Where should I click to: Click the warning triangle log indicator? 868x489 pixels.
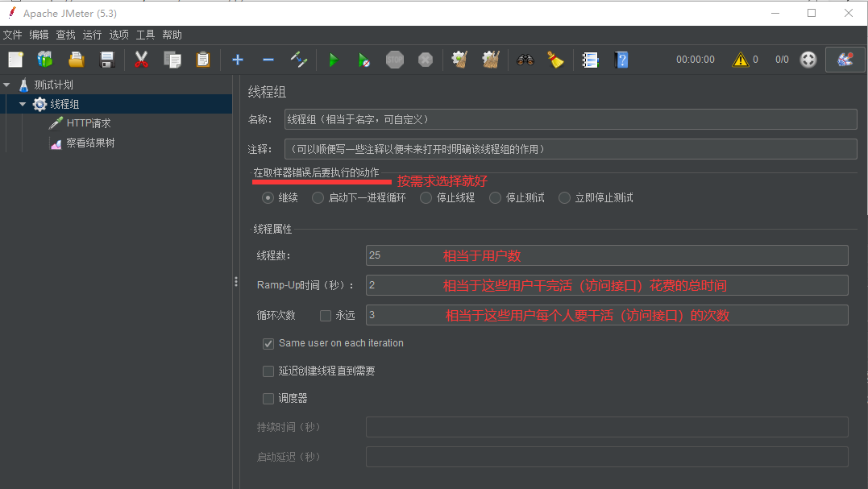740,60
